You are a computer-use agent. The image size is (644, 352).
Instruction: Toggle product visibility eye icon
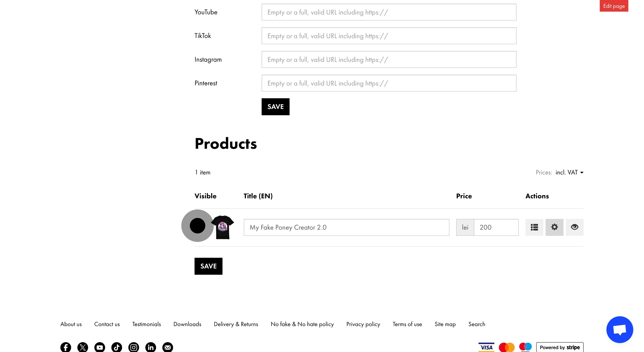pyautogui.click(x=574, y=227)
